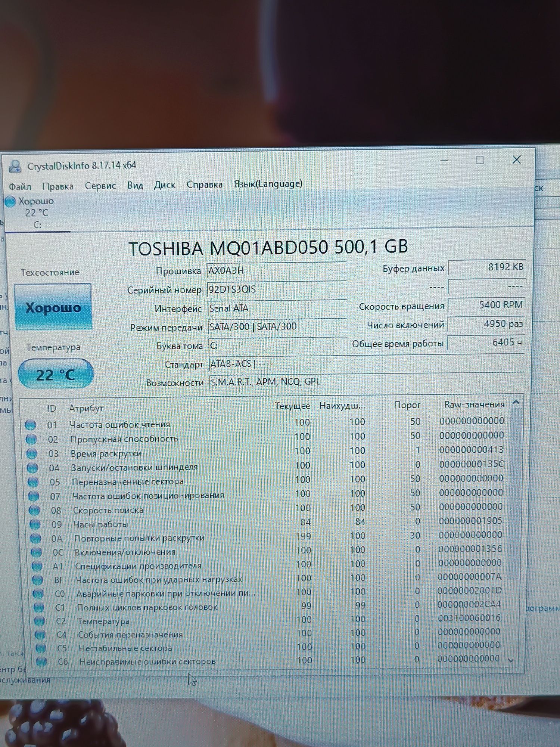
Task: Click the attribute list scrollbar up arrow
Action: click(x=516, y=402)
